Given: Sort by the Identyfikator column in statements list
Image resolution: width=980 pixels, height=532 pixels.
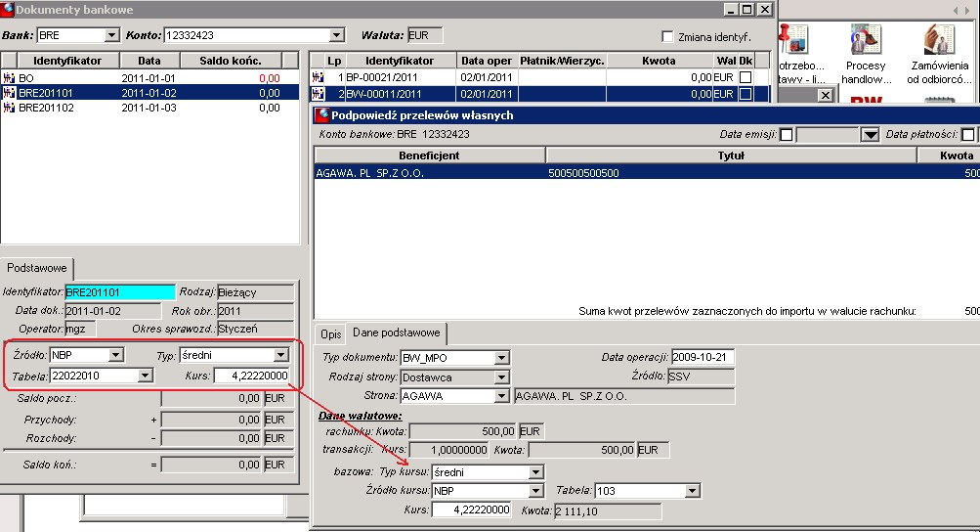Looking at the screenshot, I should [x=67, y=61].
